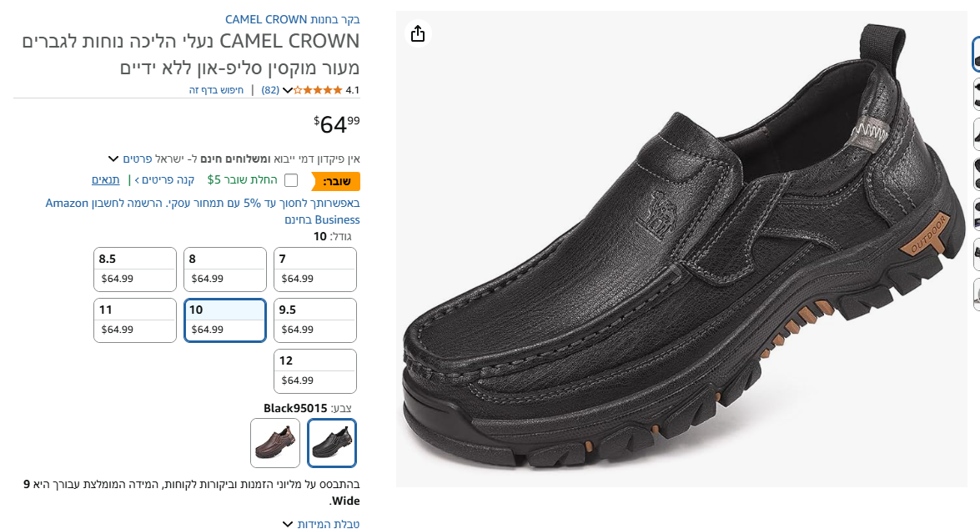Pick size 12 option
The height and width of the screenshot is (529, 980).
point(315,370)
